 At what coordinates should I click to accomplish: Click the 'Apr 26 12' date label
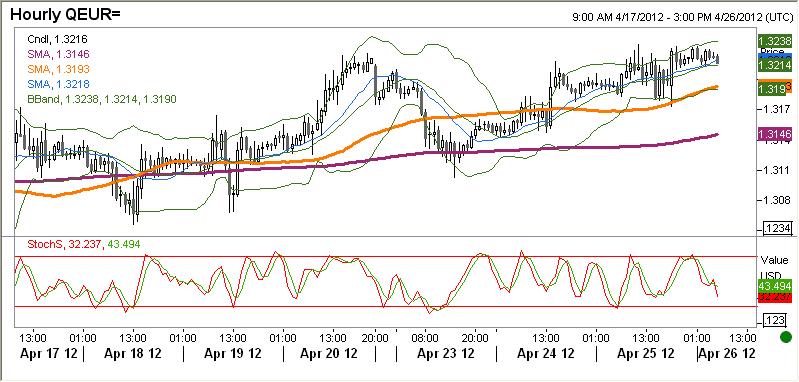click(x=727, y=353)
